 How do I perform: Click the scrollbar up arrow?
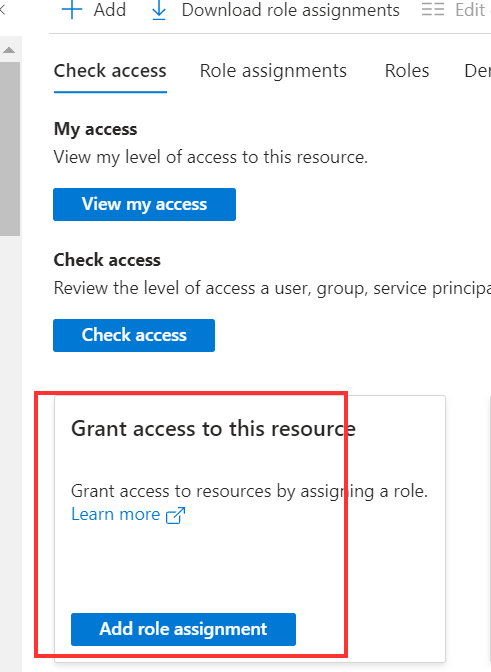tap(9, 50)
